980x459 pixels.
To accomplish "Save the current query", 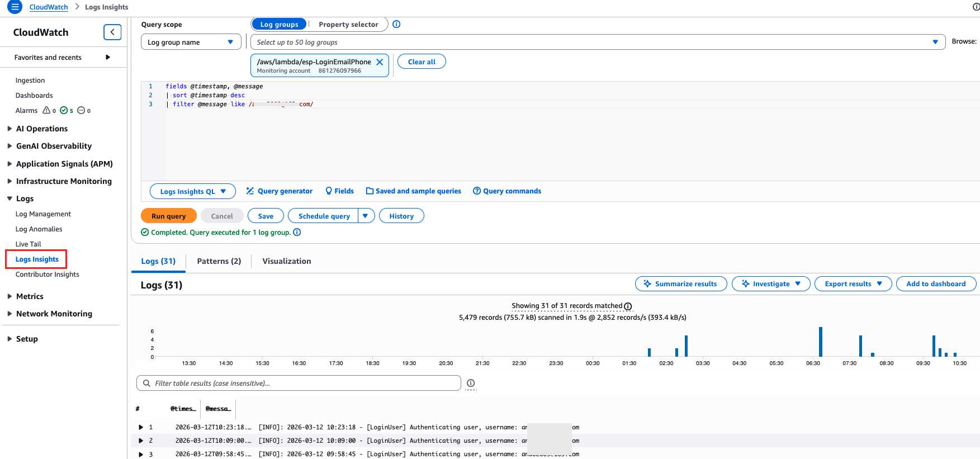I will click(266, 216).
